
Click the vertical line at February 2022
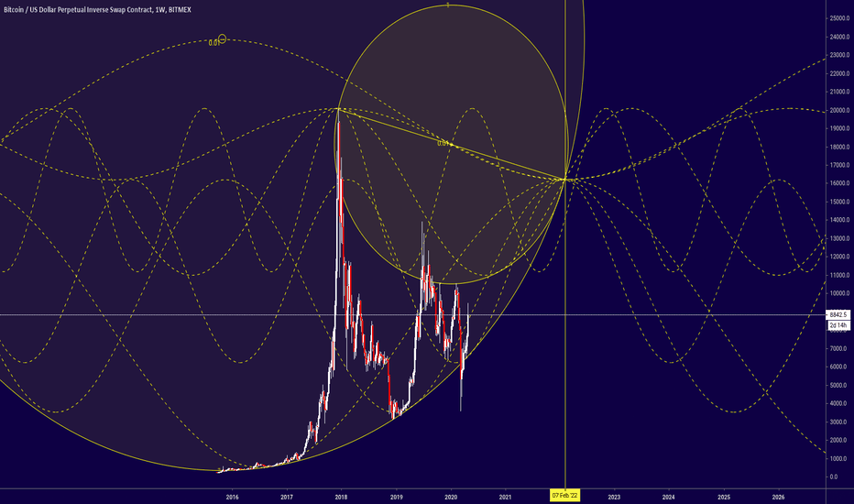(565, 246)
